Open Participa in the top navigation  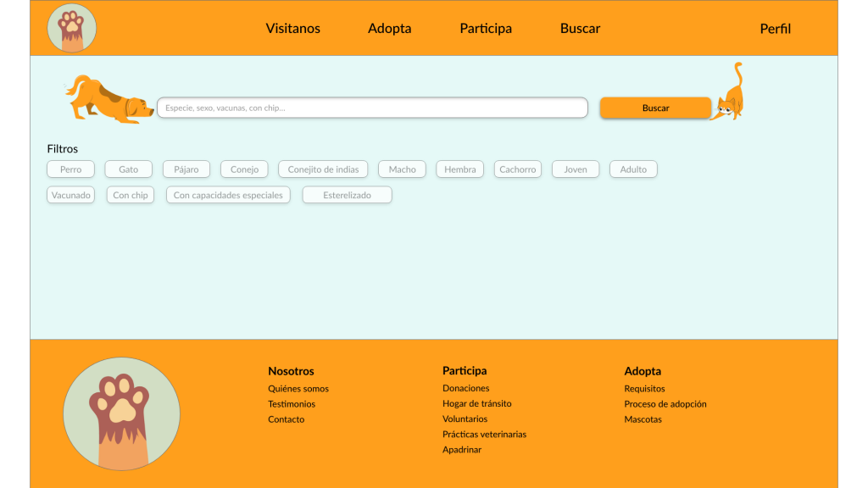486,28
